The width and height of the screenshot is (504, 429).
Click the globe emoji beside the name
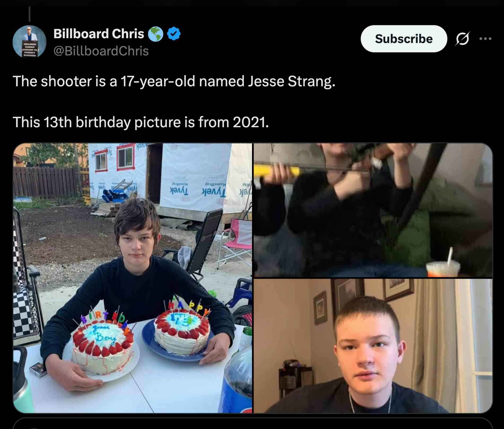click(x=155, y=34)
